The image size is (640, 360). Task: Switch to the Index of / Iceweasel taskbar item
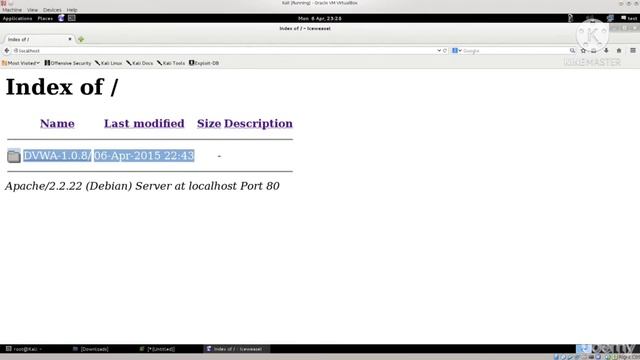pyautogui.click(x=237, y=349)
